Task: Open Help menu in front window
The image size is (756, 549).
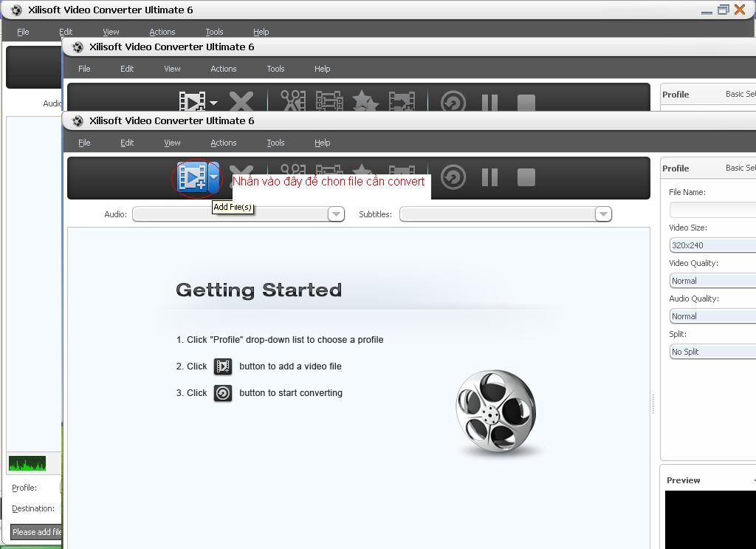Action: [322, 143]
